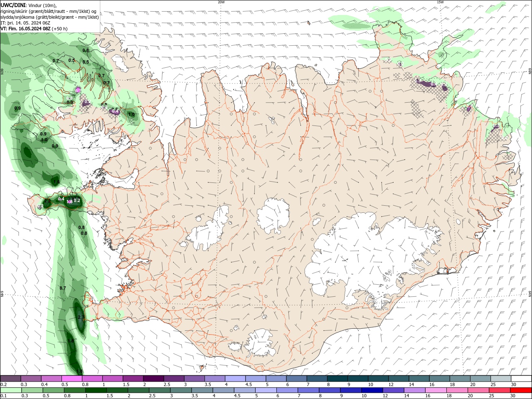Click the 'slydda/snjókoma' legend description line
Viewport: 532px width, 399px height.
click(x=49, y=17)
